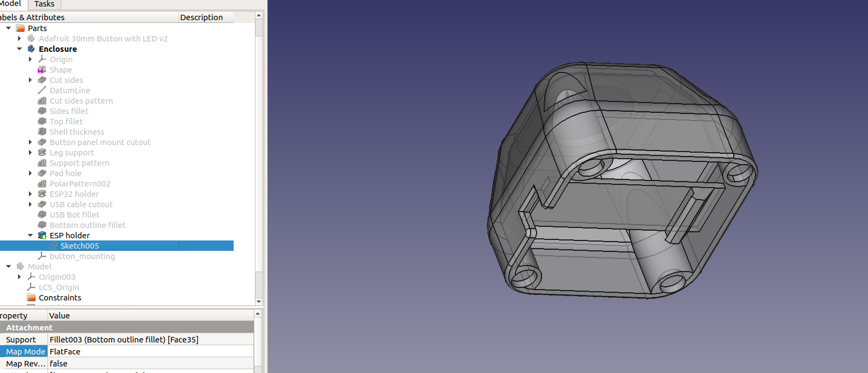
Task: Click the Enclosure body icon
Action: tap(31, 49)
